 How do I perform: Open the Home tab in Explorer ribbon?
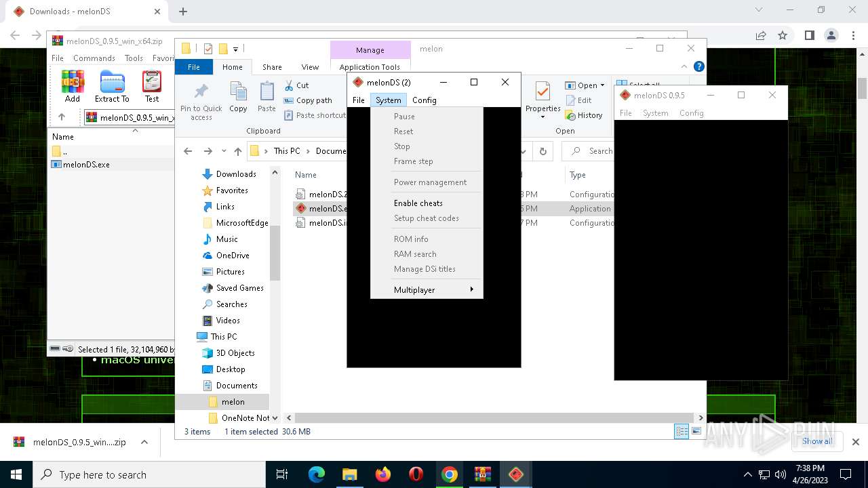232,67
